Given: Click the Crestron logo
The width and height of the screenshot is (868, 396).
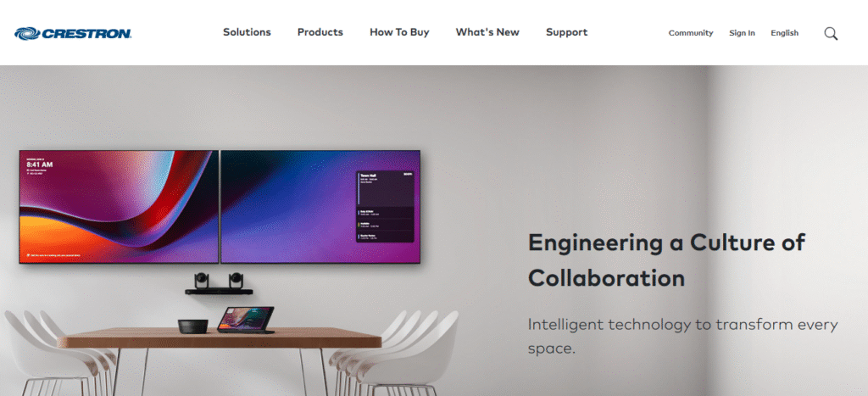Looking at the screenshot, I should [x=73, y=33].
